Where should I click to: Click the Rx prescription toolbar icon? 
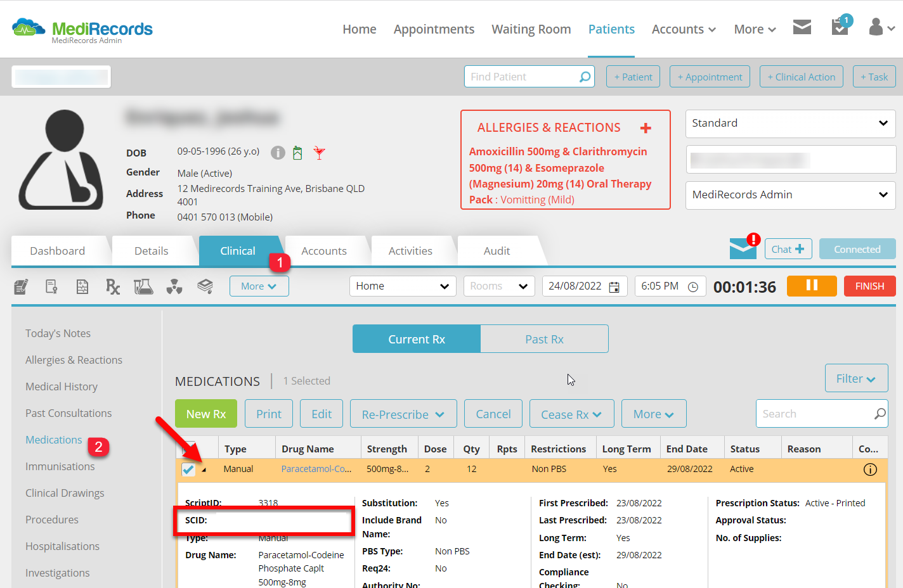pyautogui.click(x=113, y=287)
